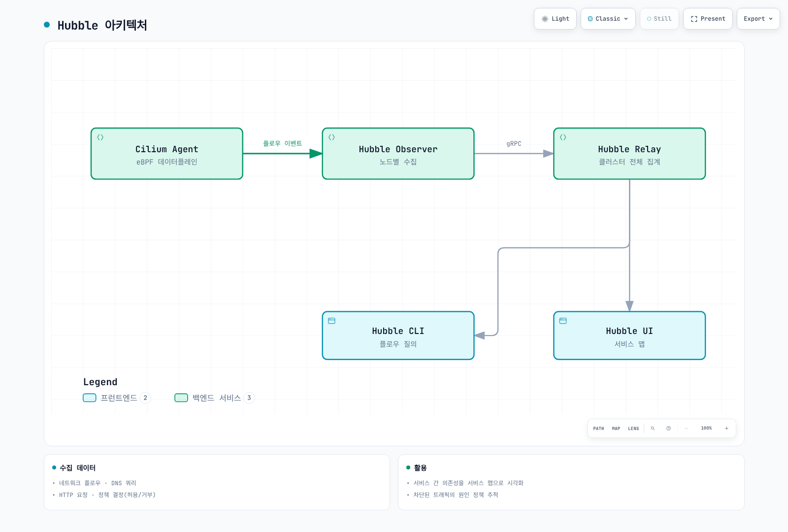Click the 네트워크 플로우 · DNS 쿼리 line

click(x=98, y=483)
